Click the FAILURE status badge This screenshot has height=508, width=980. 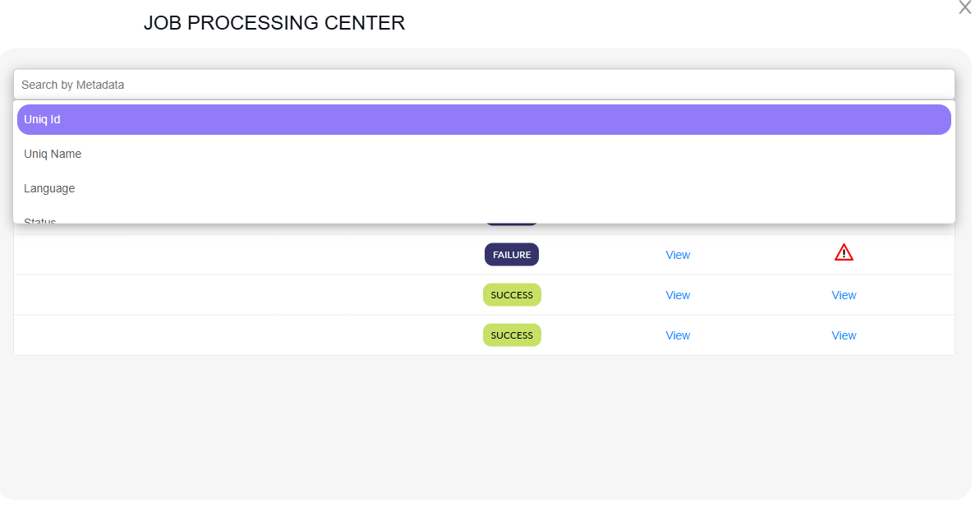512,255
